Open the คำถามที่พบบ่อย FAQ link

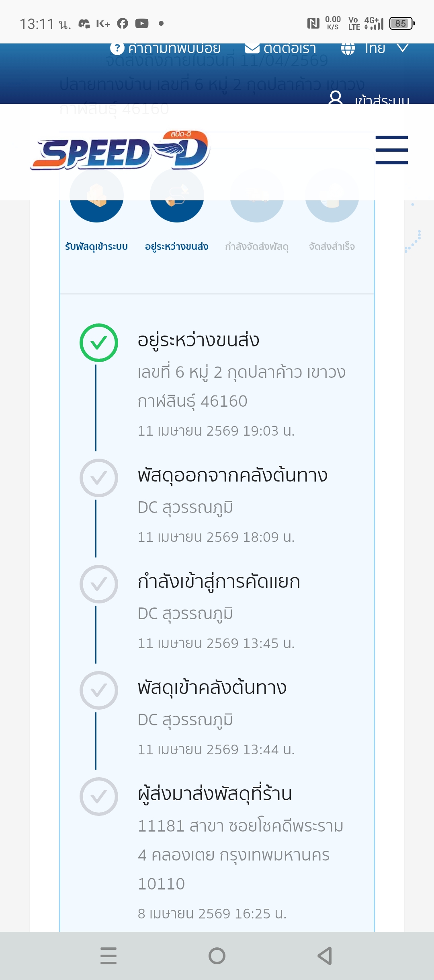click(174, 49)
